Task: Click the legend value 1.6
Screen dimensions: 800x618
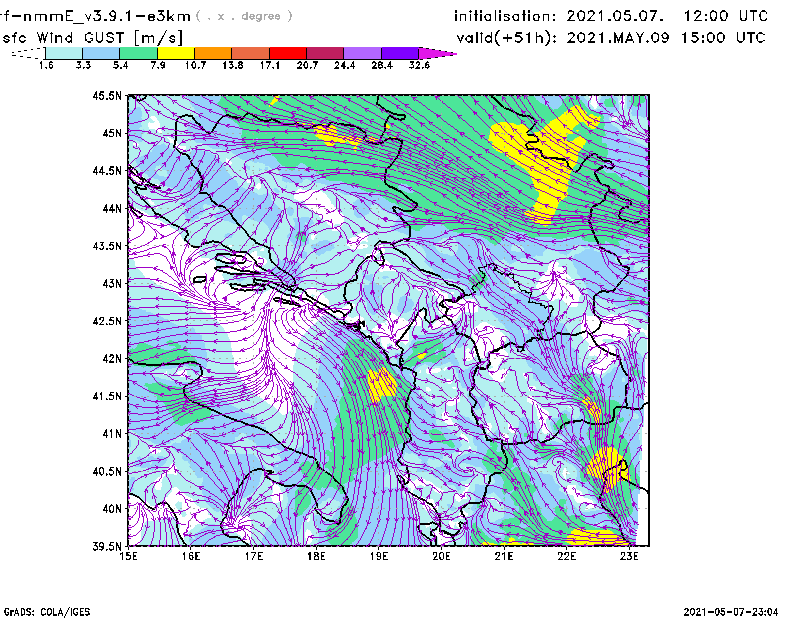Action: 46,65
